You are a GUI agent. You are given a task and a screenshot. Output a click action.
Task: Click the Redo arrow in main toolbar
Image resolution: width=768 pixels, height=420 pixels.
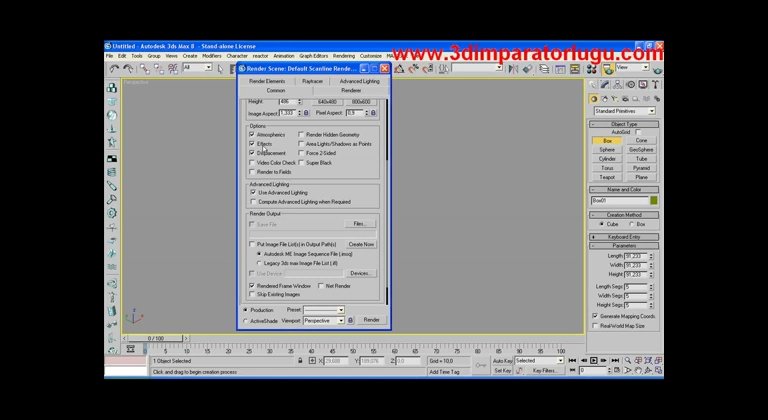click(128, 69)
